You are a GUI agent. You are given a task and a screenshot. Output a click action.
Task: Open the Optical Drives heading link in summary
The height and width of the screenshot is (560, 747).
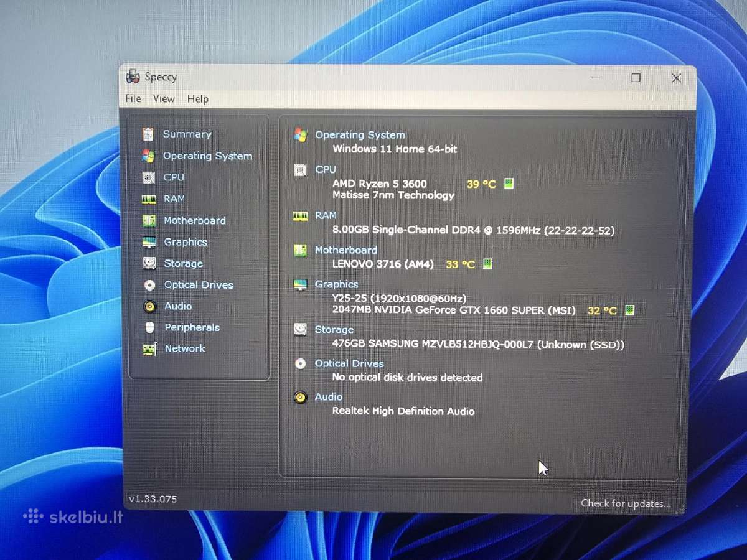[x=349, y=363]
